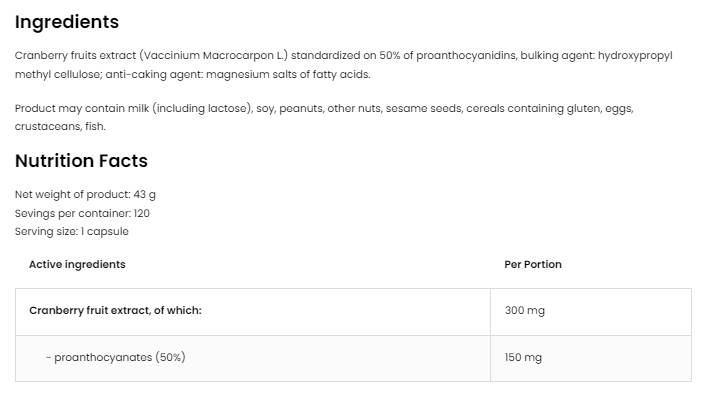708x398 pixels.
Task: Select the Cranberry fruit extract table row
Action: coord(354,312)
